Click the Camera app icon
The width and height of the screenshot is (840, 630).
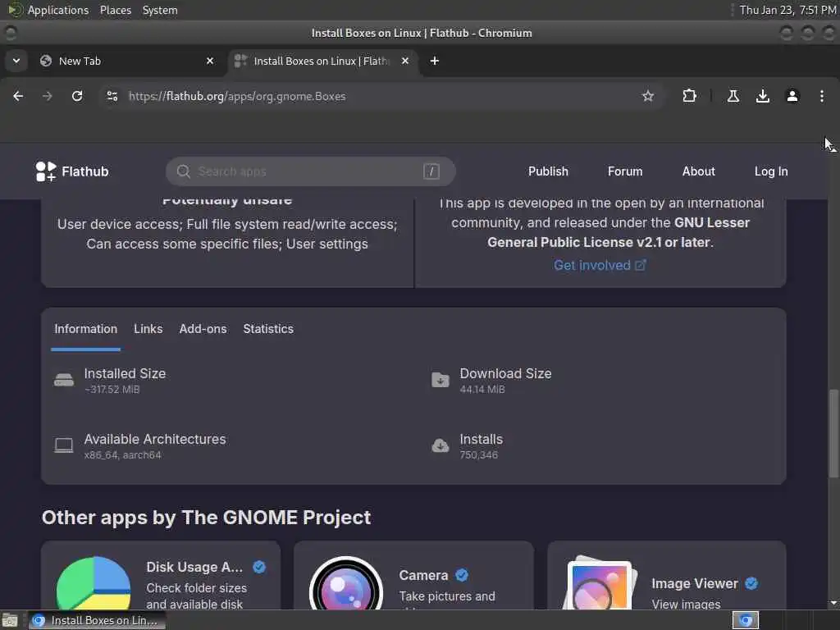point(346,583)
